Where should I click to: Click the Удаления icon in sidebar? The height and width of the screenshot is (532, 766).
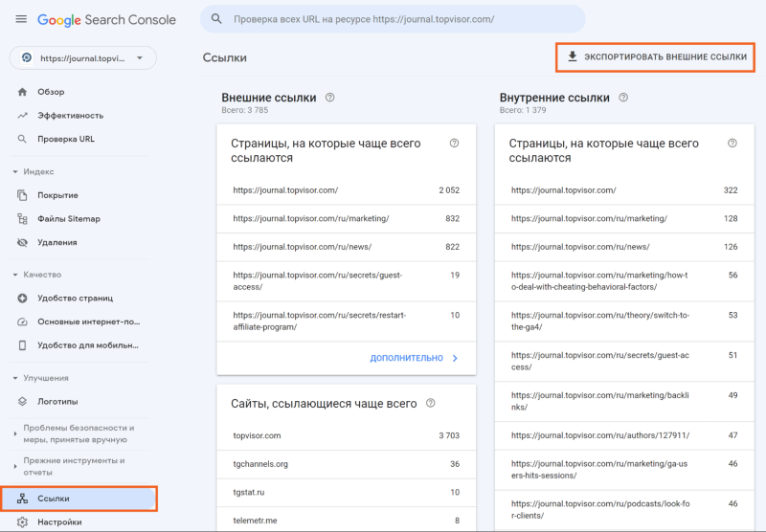(x=22, y=242)
